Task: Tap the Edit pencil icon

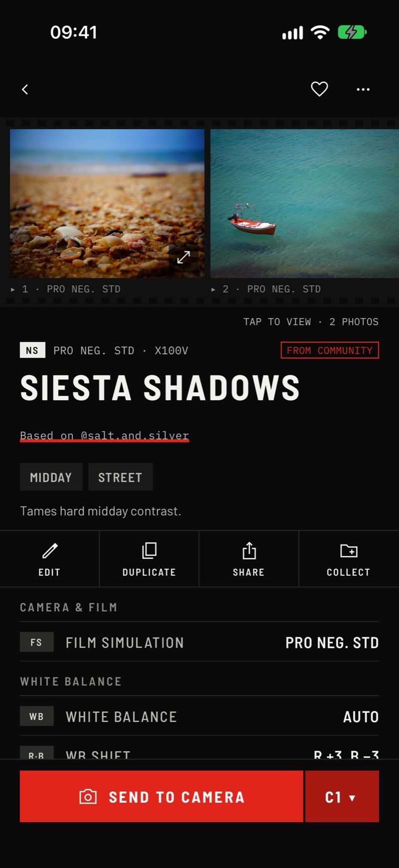Action: 49,551
